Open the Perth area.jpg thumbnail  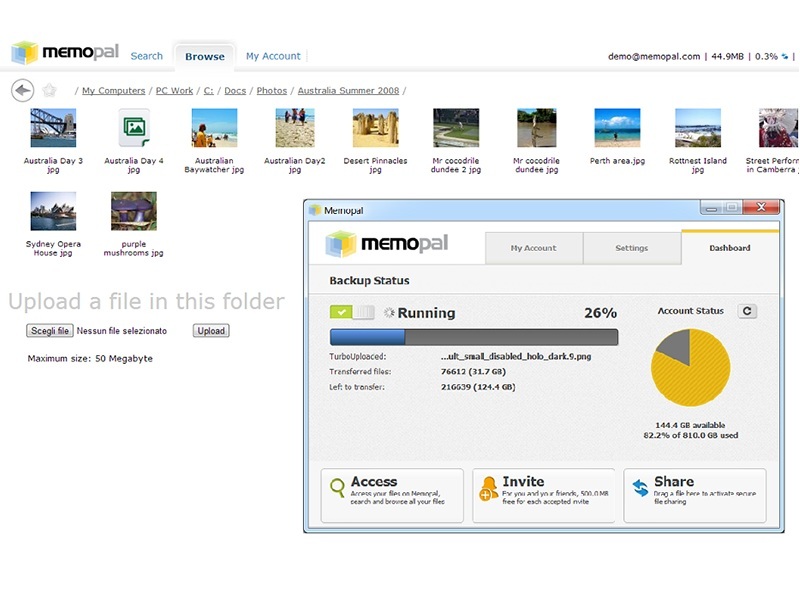click(617, 128)
